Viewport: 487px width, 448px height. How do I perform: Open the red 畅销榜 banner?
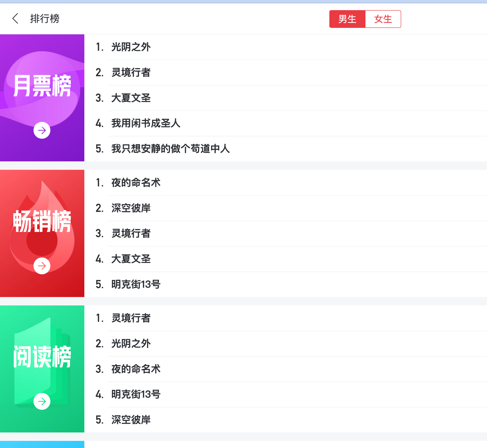(42, 221)
